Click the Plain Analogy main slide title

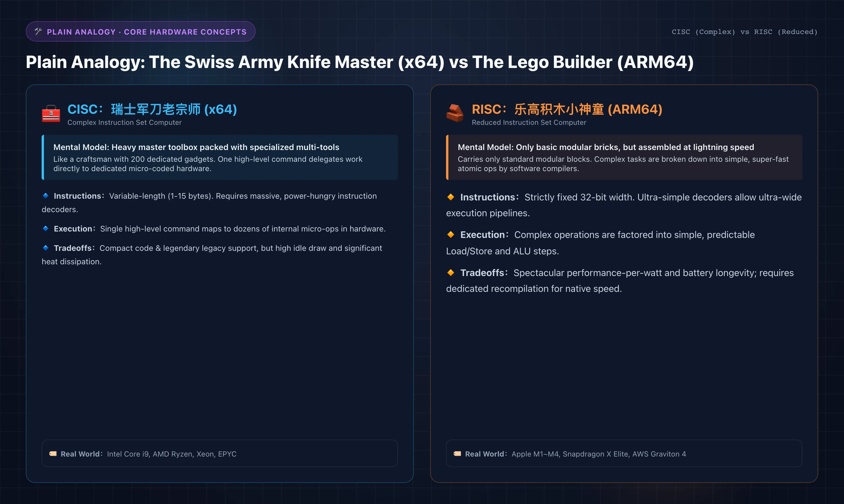tap(360, 62)
